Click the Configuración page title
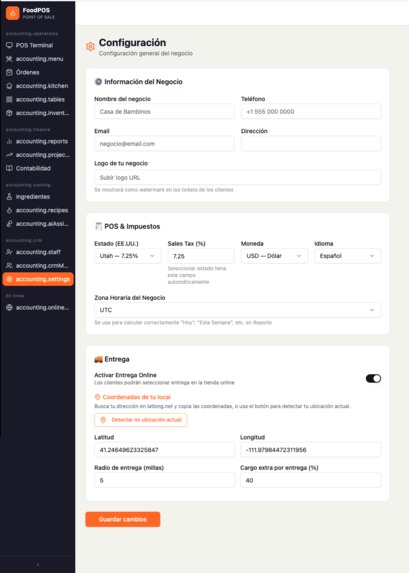 click(x=132, y=43)
